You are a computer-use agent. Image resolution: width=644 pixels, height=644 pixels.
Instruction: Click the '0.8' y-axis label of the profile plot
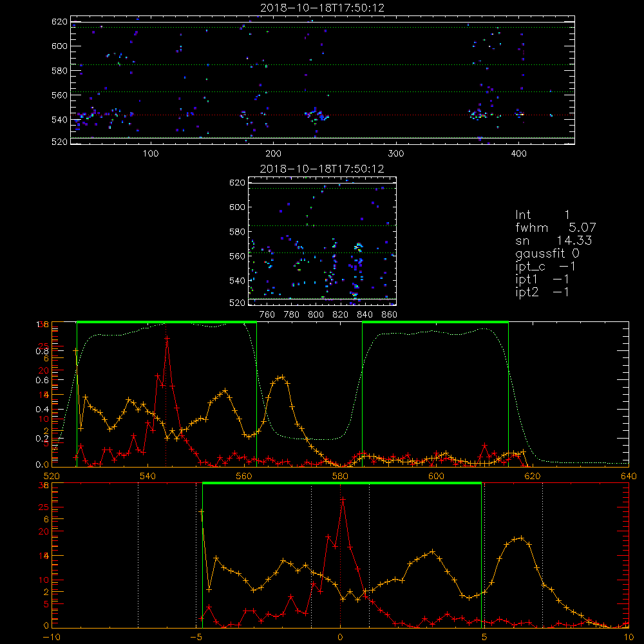click(x=42, y=351)
